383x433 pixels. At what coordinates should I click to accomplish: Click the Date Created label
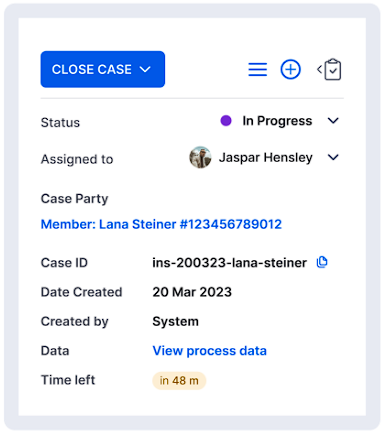pos(81,292)
